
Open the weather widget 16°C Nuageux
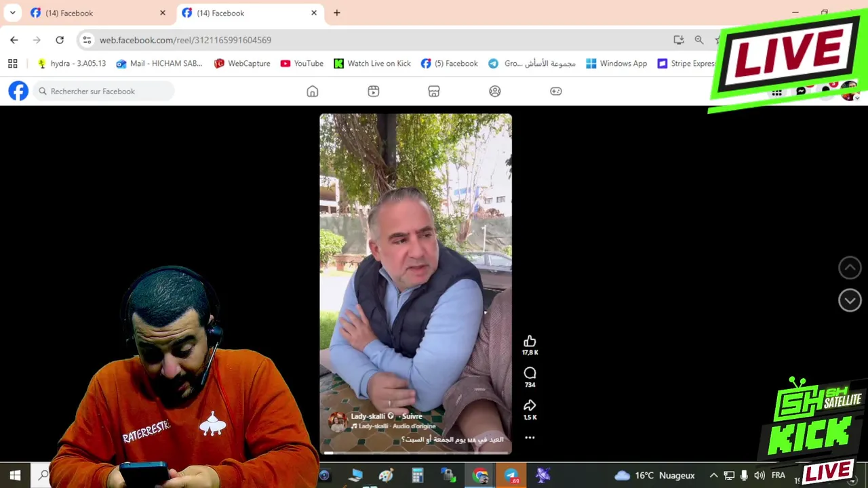point(654,475)
